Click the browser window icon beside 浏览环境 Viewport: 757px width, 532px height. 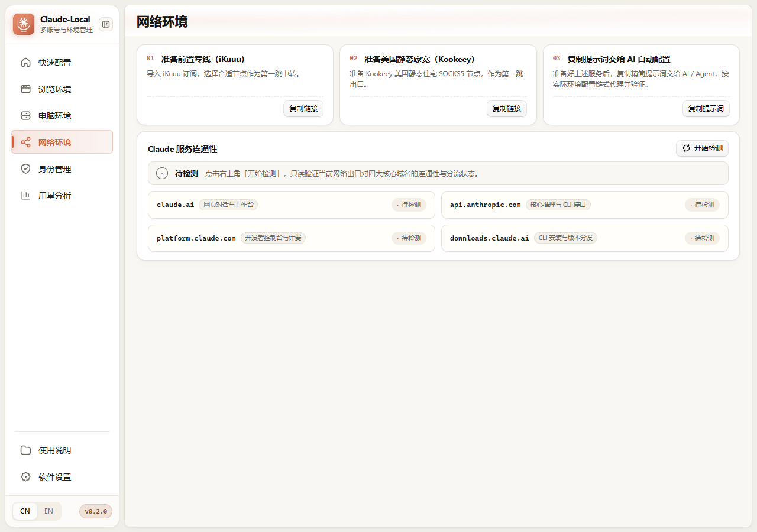(x=25, y=89)
